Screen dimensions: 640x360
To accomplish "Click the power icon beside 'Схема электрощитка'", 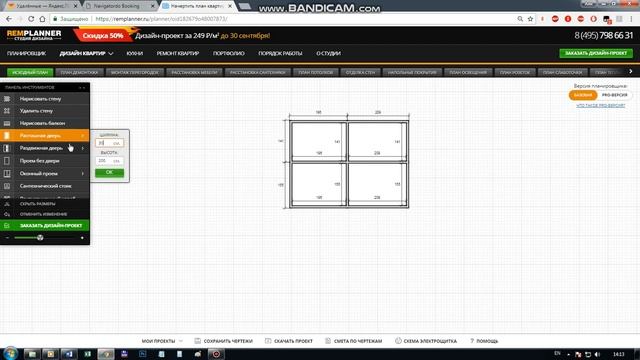I will [x=398, y=341].
